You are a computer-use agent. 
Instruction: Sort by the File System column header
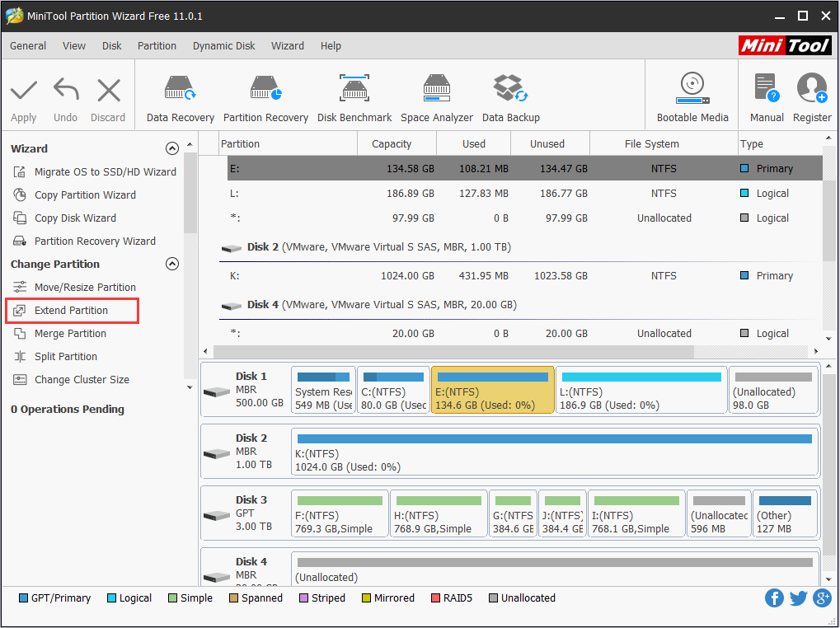tap(664, 143)
